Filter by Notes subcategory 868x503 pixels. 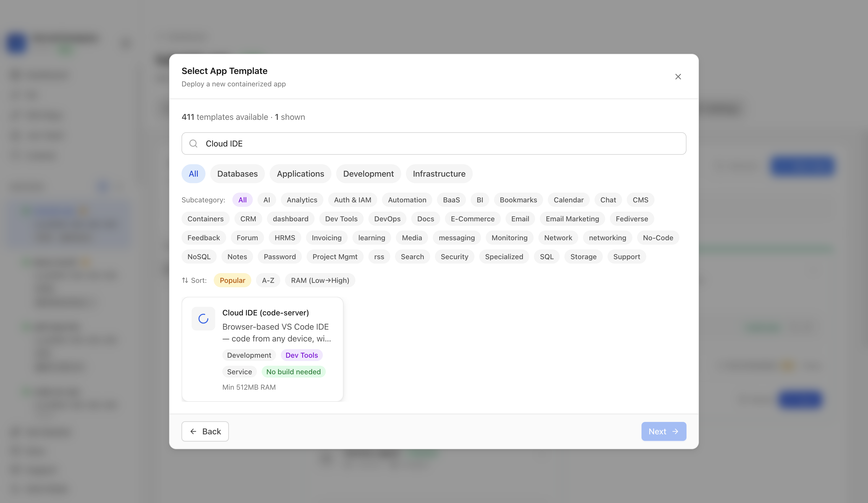[237, 257]
